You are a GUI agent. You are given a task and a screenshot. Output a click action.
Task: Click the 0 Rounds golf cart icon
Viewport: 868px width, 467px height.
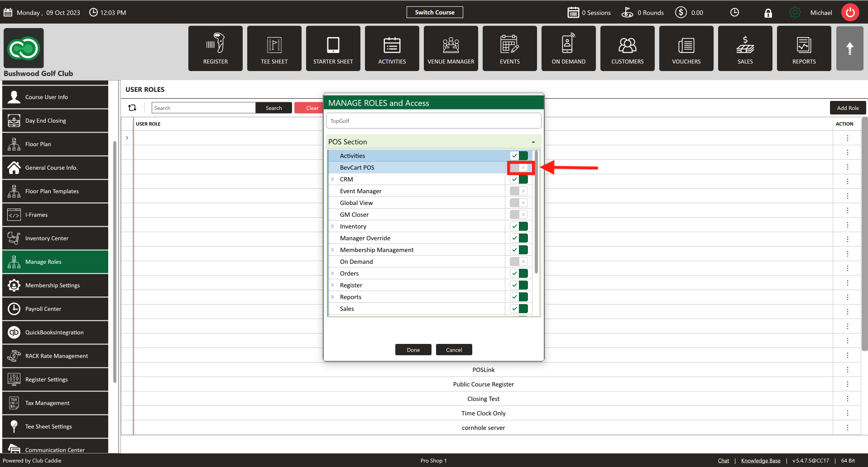pyautogui.click(x=627, y=12)
